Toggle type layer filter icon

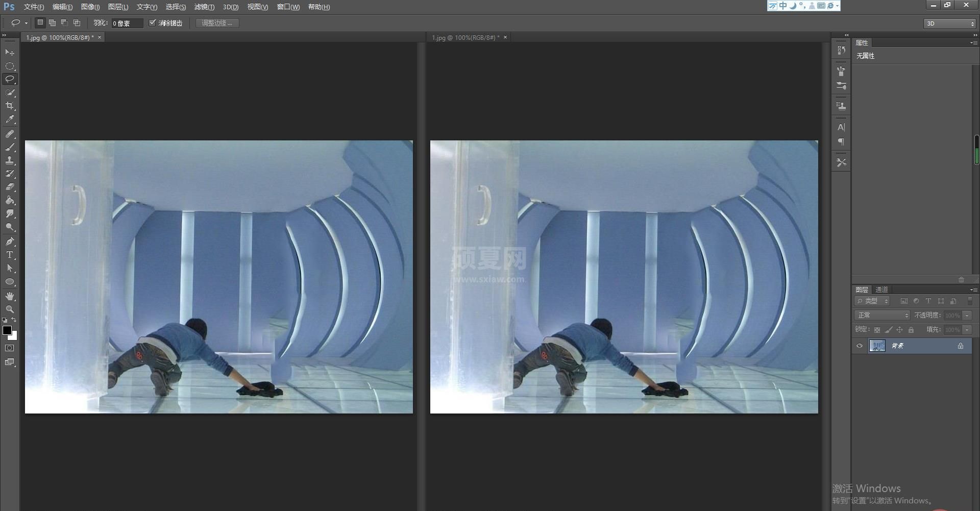click(x=928, y=301)
